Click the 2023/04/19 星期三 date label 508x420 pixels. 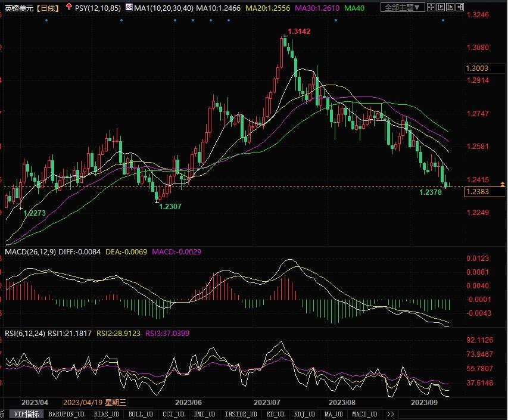pos(95,403)
